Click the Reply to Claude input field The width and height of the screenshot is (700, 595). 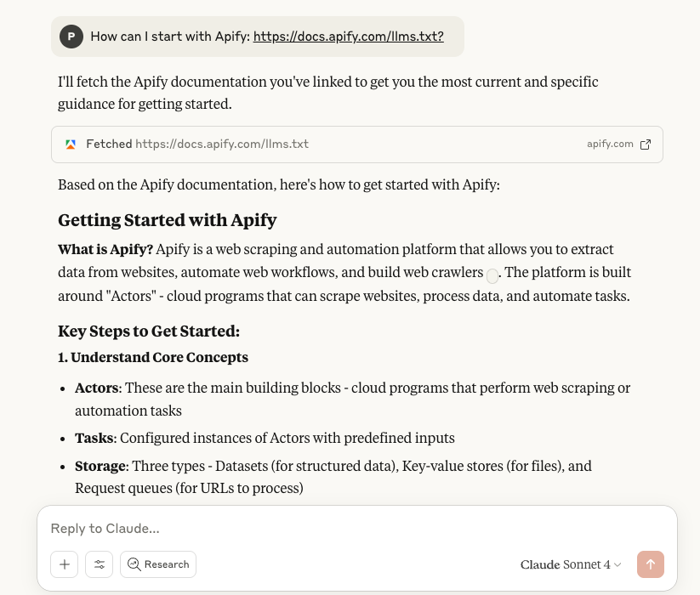coord(255,529)
